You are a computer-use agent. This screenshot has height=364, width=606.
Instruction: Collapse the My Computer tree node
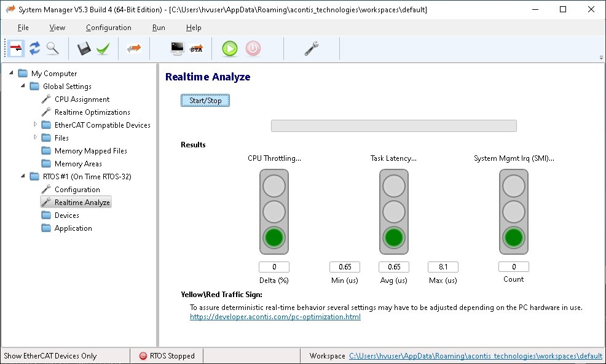pyautogui.click(x=12, y=73)
